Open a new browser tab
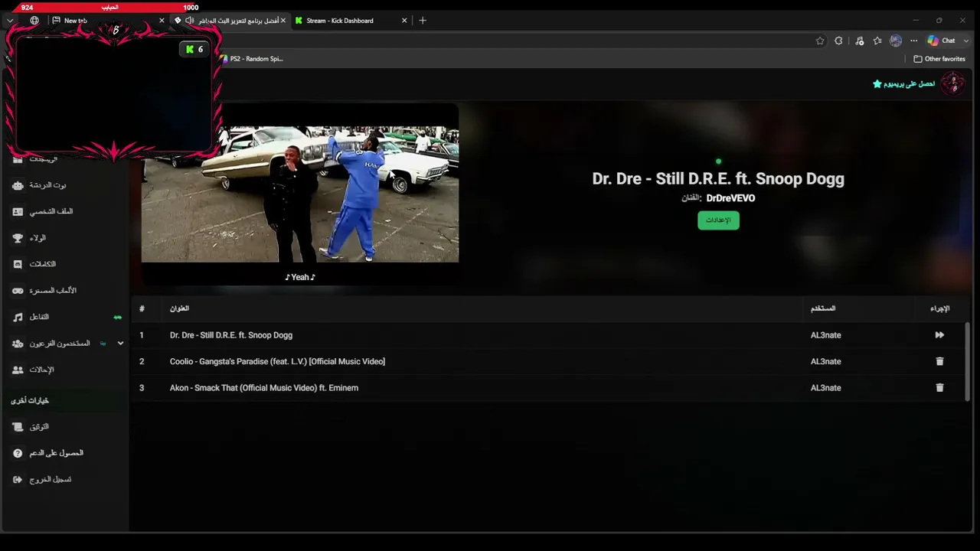 tap(422, 21)
